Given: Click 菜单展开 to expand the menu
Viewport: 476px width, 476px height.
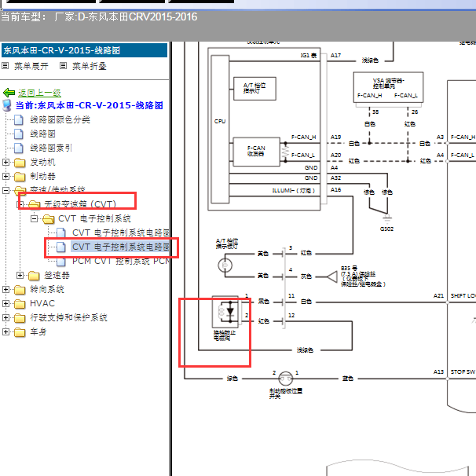Looking at the screenshot, I should click(31, 66).
